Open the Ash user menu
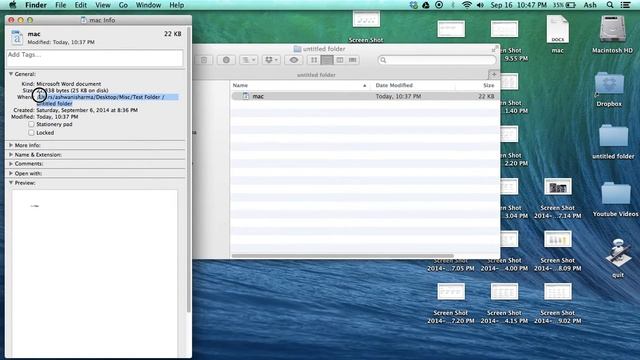This screenshot has height=360, width=640. [590, 5]
